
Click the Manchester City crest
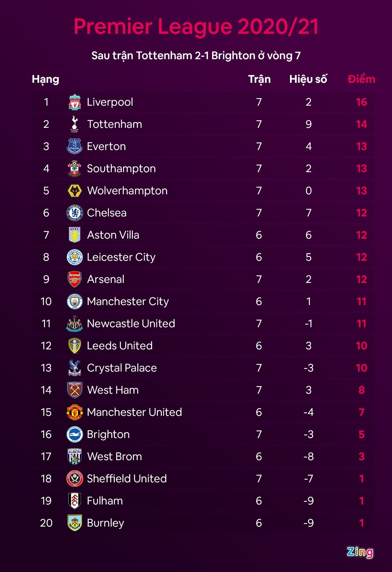[75, 301]
